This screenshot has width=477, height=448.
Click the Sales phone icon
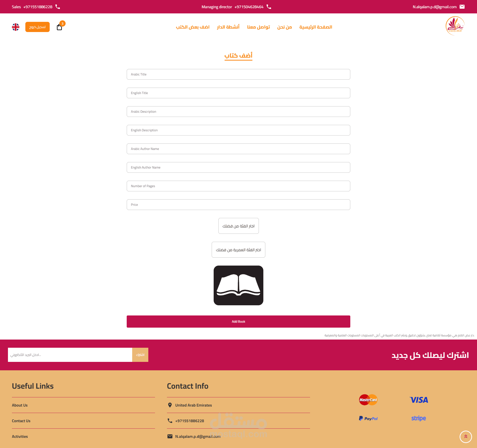[58, 7]
